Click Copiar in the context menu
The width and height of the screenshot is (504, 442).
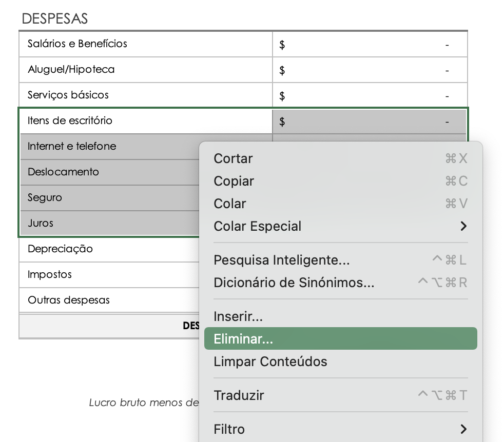[234, 181]
